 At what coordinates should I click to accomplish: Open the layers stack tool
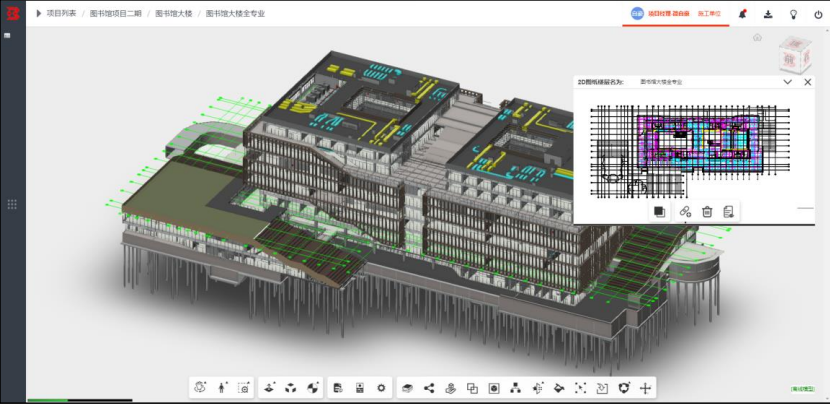[407, 388]
